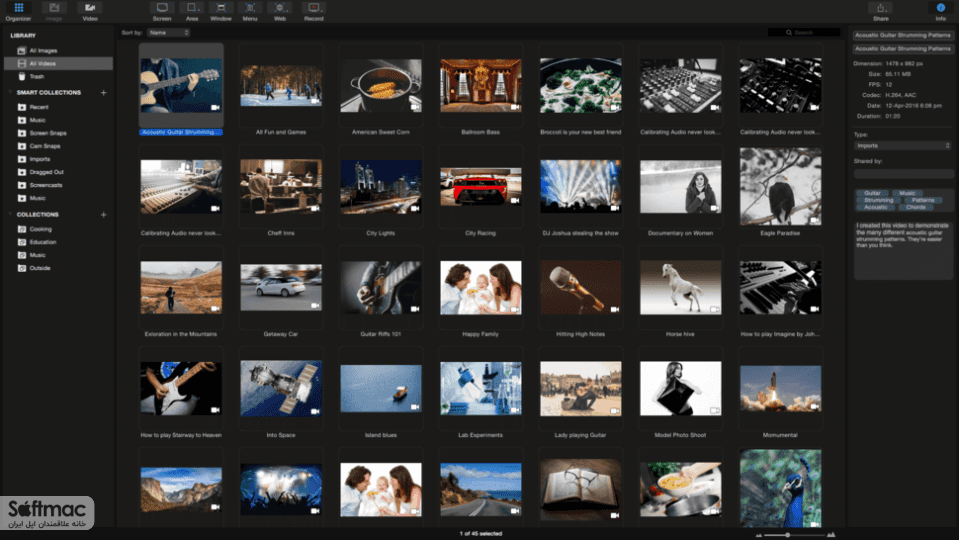The width and height of the screenshot is (959, 540).
Task: Select the Eagle Paradise video thumbnail
Action: pos(780,187)
